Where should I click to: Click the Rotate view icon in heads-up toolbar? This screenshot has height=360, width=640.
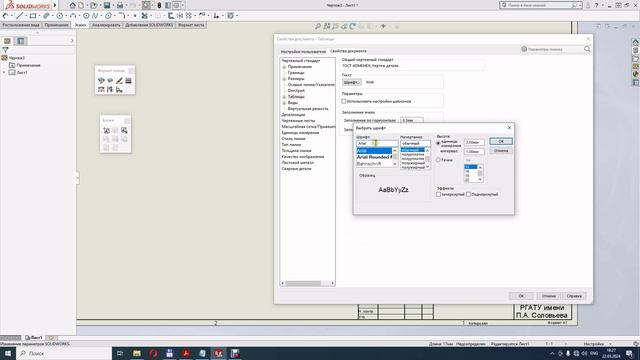coord(353,27)
